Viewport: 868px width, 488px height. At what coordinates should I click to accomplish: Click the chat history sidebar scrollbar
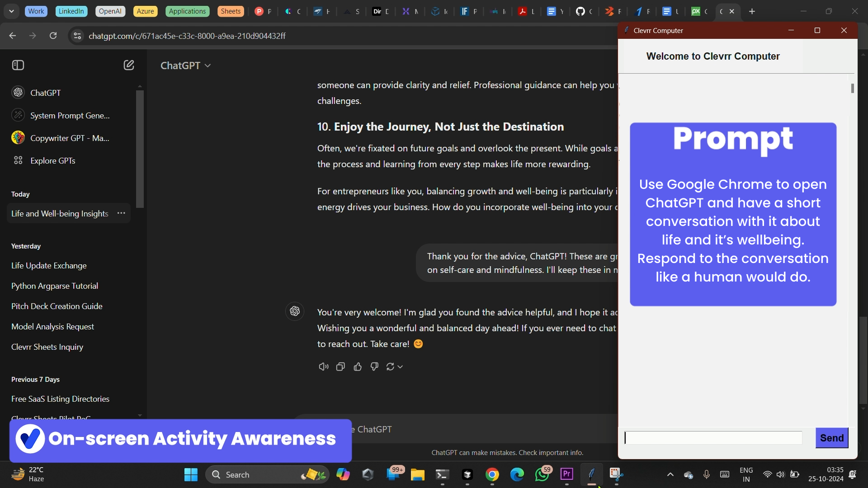click(x=140, y=149)
